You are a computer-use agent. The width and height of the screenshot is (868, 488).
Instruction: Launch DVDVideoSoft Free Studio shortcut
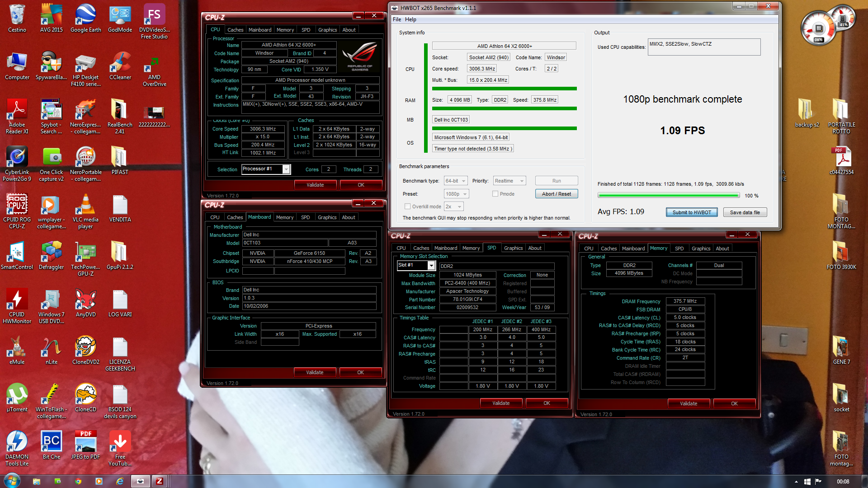point(154,22)
